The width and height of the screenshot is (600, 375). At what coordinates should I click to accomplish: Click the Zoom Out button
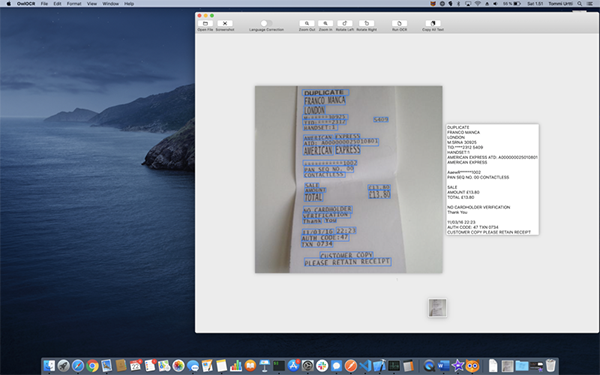[x=307, y=23]
